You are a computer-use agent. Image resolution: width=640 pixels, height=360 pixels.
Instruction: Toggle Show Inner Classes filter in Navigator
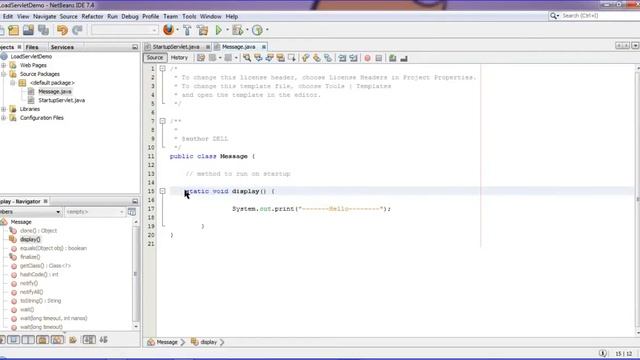click(57, 340)
